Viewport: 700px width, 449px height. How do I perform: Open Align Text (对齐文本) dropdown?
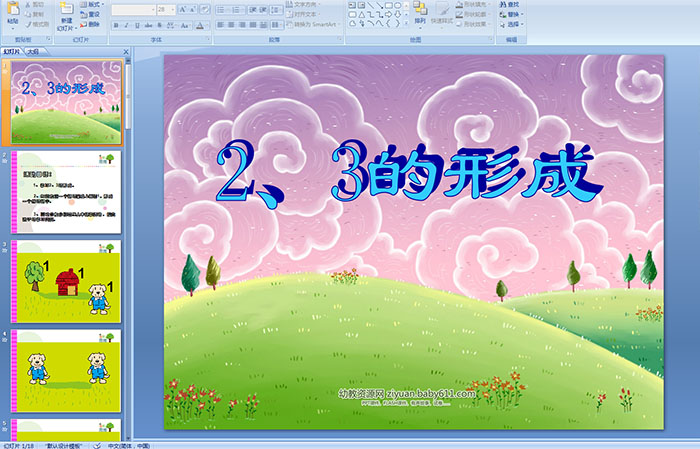303,14
